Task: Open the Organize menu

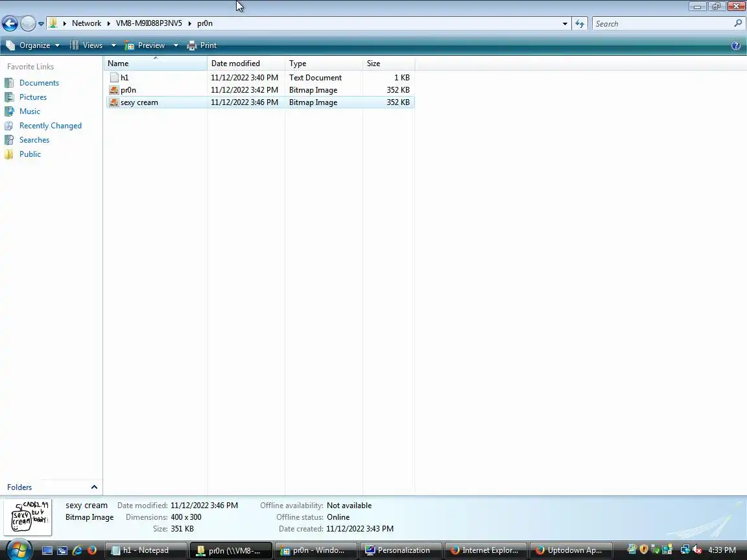Action: point(33,45)
